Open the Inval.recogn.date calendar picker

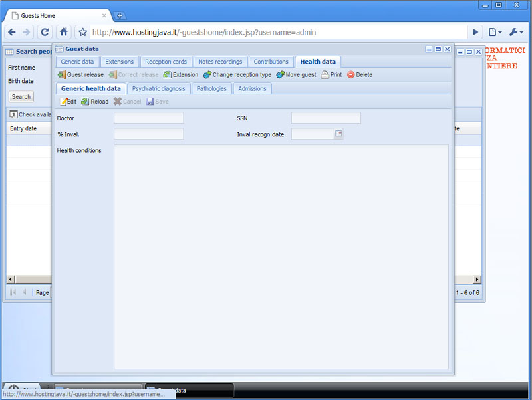(338, 134)
